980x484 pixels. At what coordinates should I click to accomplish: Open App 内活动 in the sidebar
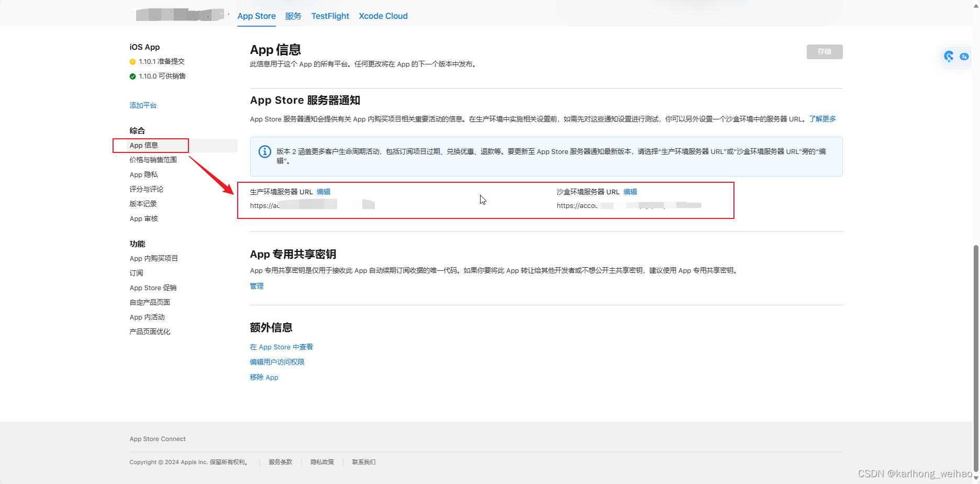coord(147,317)
